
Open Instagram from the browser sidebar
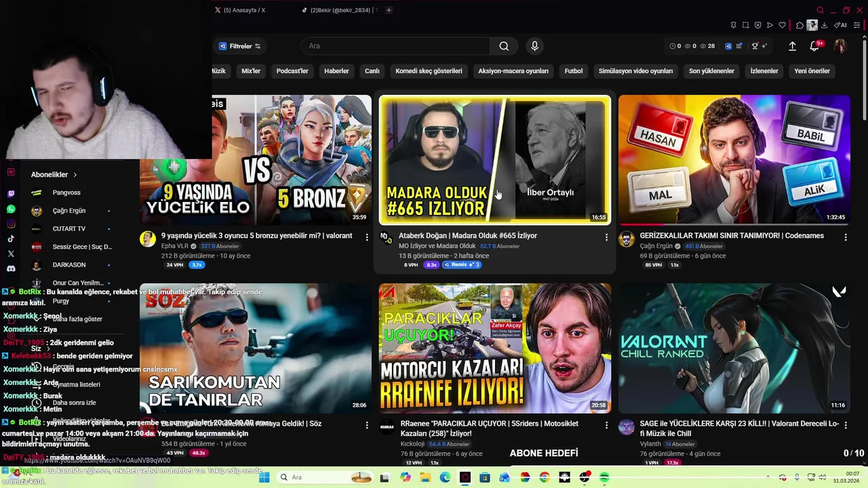click(11, 224)
